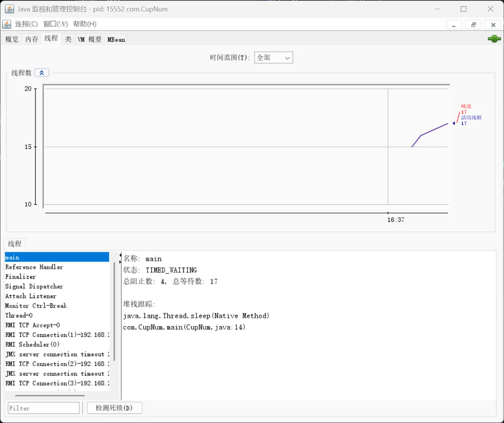This screenshot has width=504, height=423.
Task: Open the 帮助 menu
Action: point(85,24)
